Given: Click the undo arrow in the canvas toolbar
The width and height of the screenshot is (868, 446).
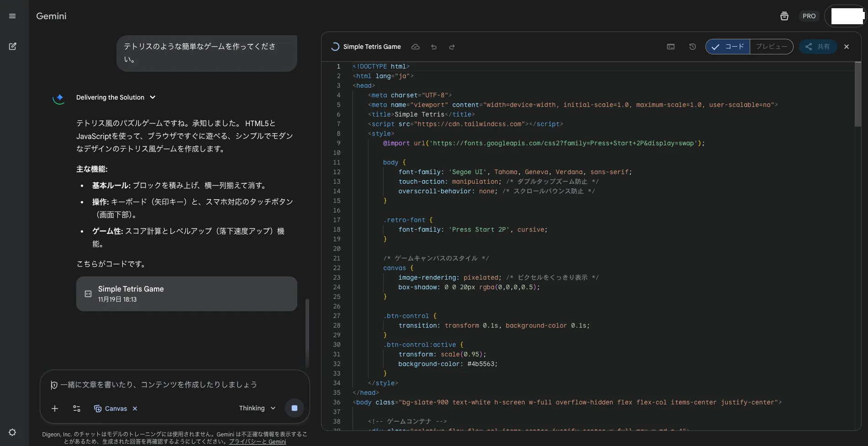Looking at the screenshot, I should point(434,47).
